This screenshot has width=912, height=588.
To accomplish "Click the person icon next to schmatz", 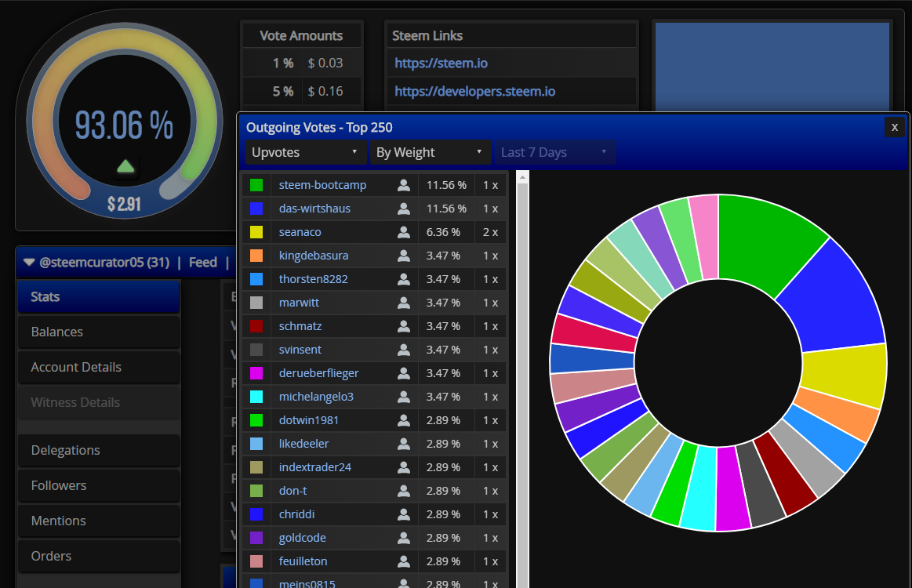I will point(404,326).
